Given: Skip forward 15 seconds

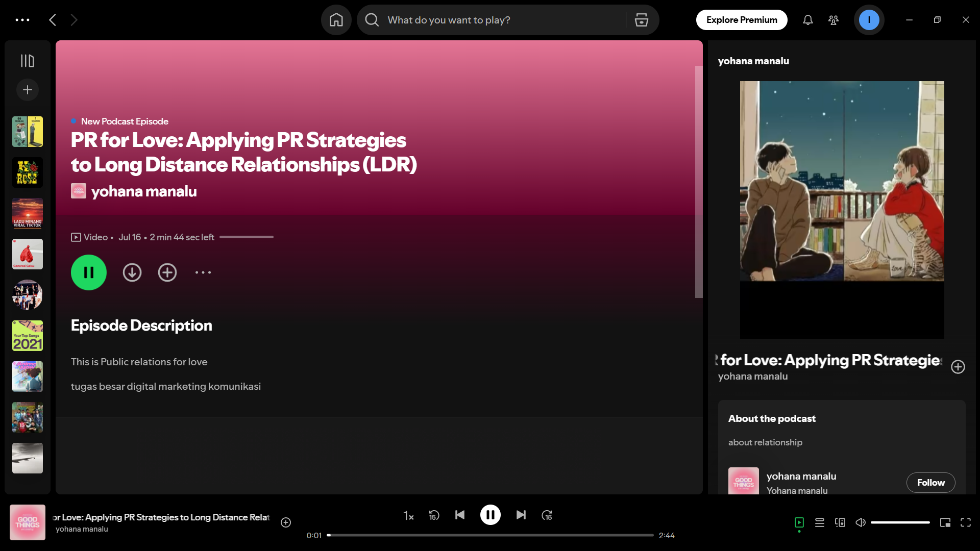Looking at the screenshot, I should (x=547, y=515).
